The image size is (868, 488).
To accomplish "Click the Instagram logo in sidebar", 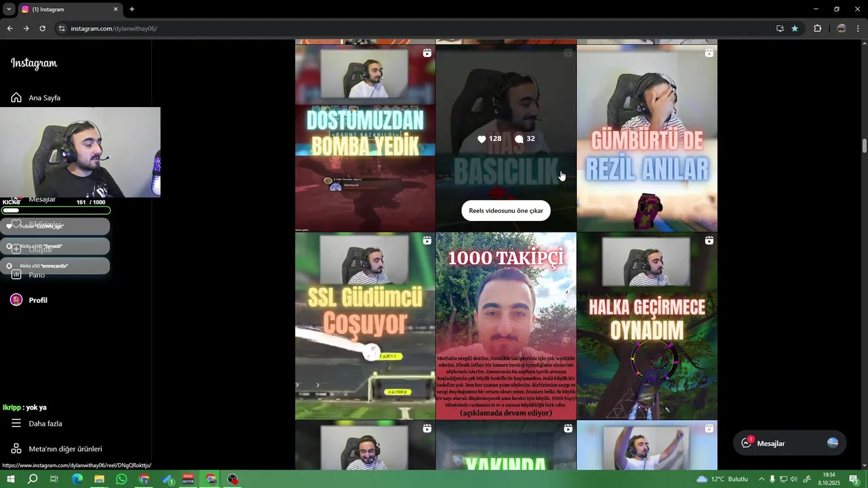I will (34, 63).
